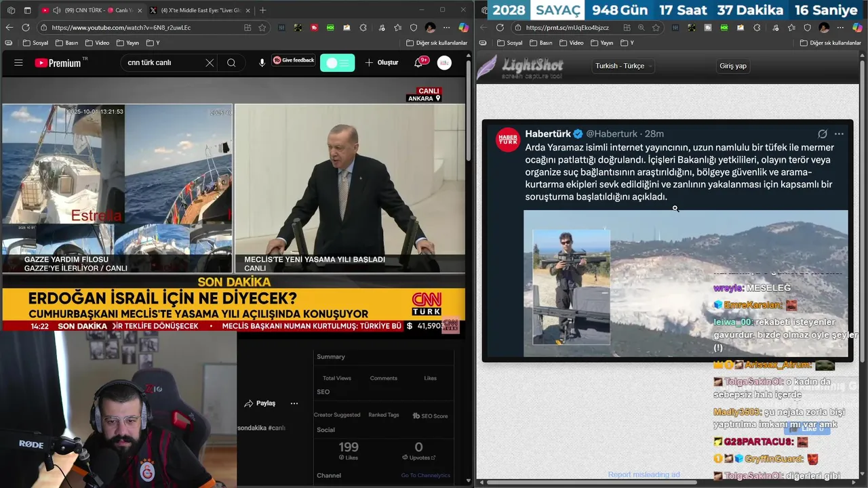Click the #canlı hashtag link

[277, 428]
